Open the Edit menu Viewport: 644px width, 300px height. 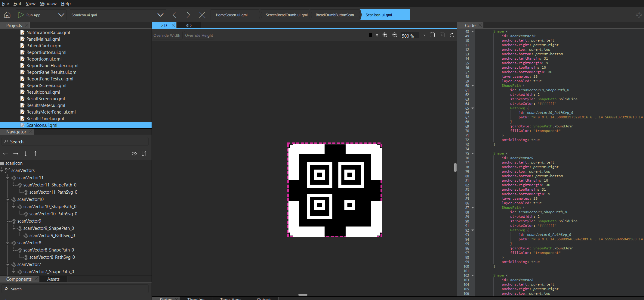tap(17, 4)
